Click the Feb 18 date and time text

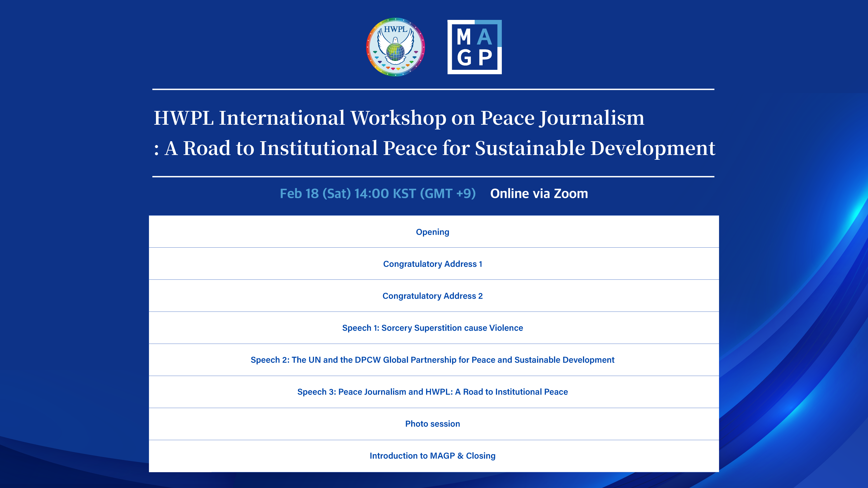(x=377, y=194)
